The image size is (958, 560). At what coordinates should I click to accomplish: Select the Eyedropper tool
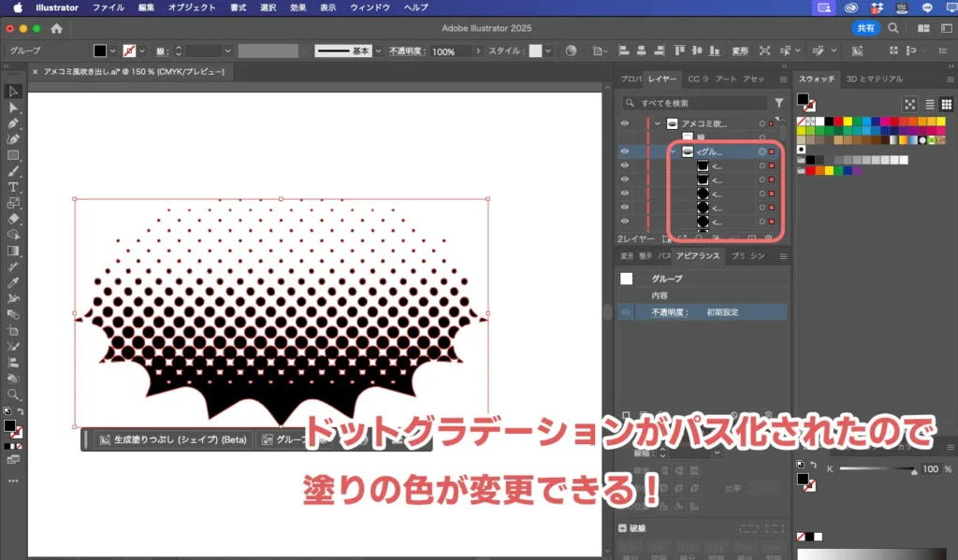pyautogui.click(x=13, y=282)
